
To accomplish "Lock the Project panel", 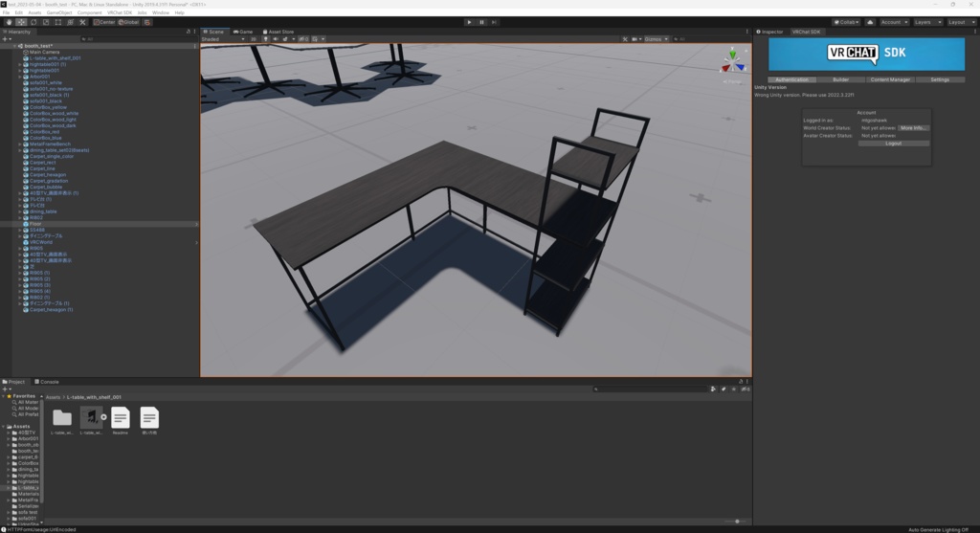I will [741, 381].
